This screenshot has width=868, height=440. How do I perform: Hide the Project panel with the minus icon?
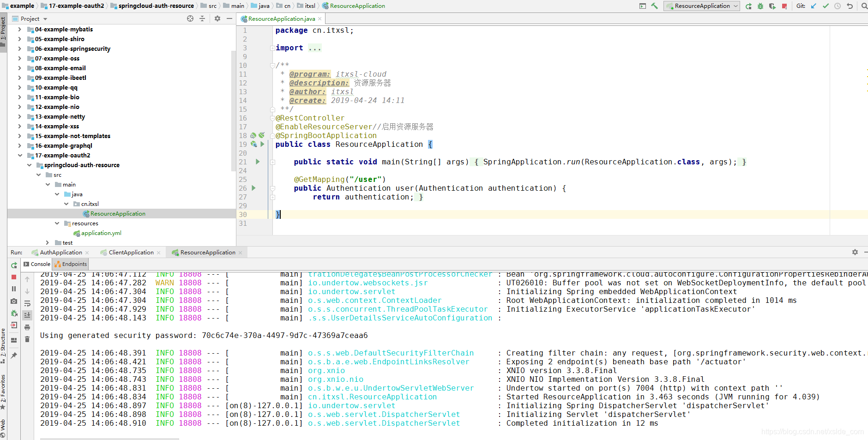click(229, 18)
